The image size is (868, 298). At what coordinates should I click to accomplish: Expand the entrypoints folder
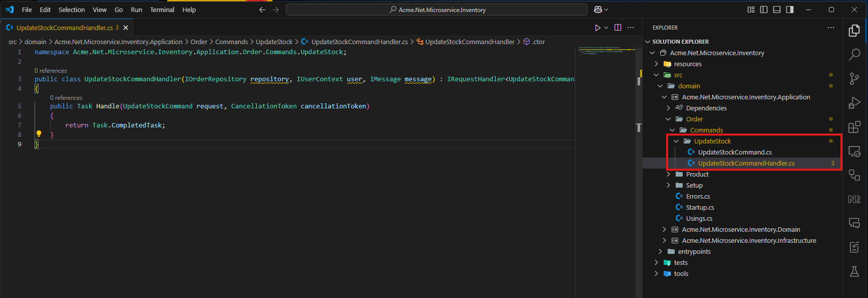click(x=660, y=251)
